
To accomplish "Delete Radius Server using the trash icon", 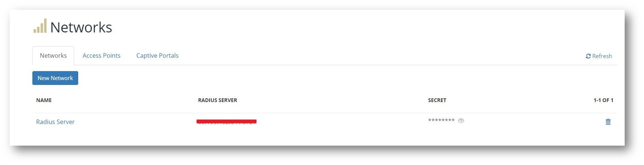I will click(x=608, y=122).
